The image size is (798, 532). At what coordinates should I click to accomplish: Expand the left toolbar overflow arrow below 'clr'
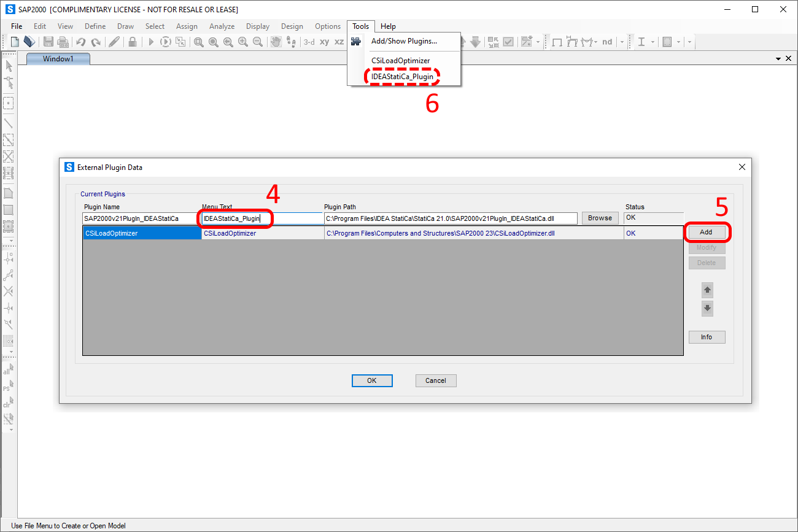pos(10,430)
